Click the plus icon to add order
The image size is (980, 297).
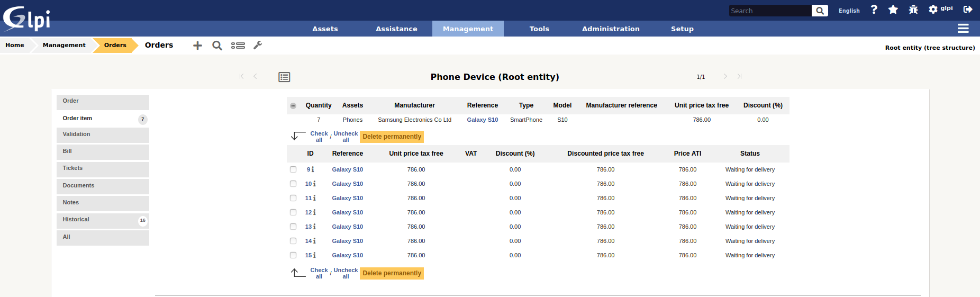point(197,46)
